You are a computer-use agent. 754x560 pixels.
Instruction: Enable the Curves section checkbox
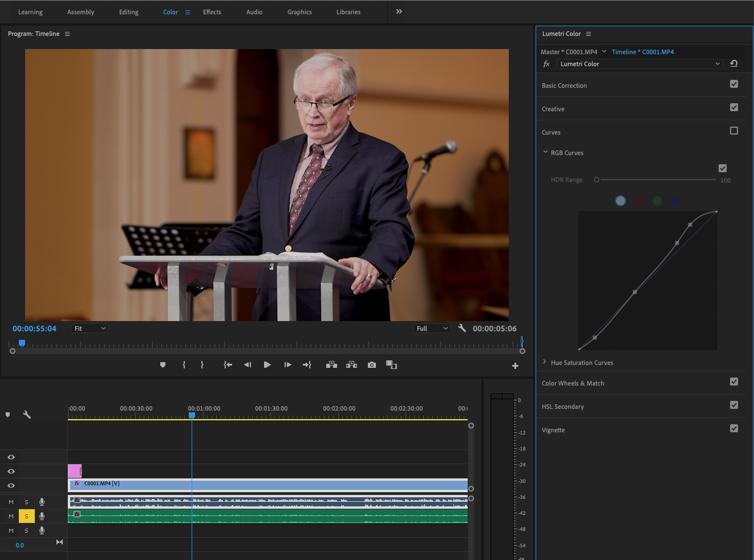tap(734, 131)
